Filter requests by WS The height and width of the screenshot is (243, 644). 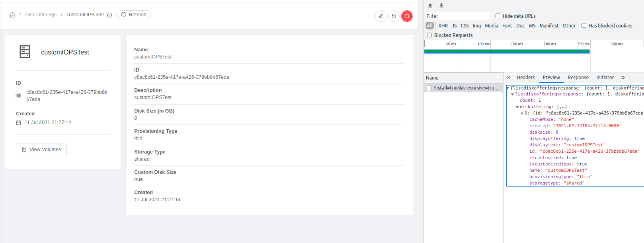click(532, 25)
